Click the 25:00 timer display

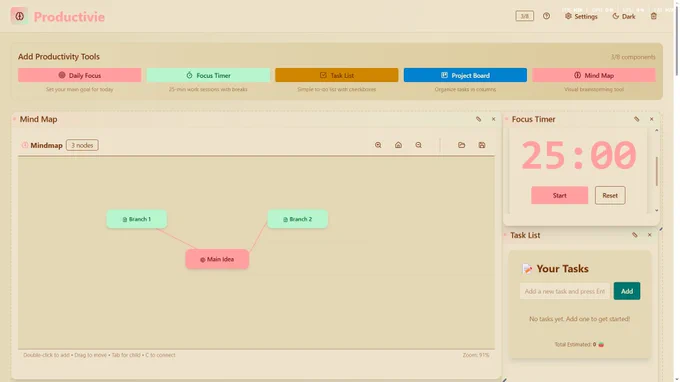click(x=579, y=156)
